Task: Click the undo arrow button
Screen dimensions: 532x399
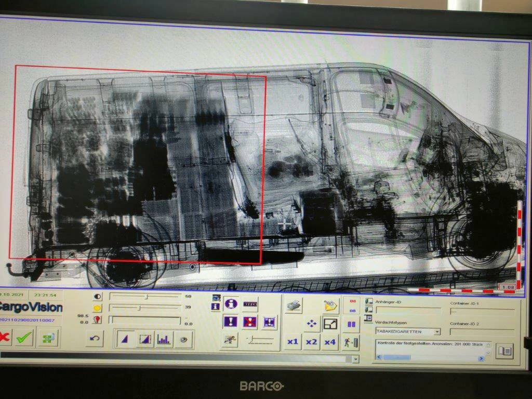Action: (94, 338)
